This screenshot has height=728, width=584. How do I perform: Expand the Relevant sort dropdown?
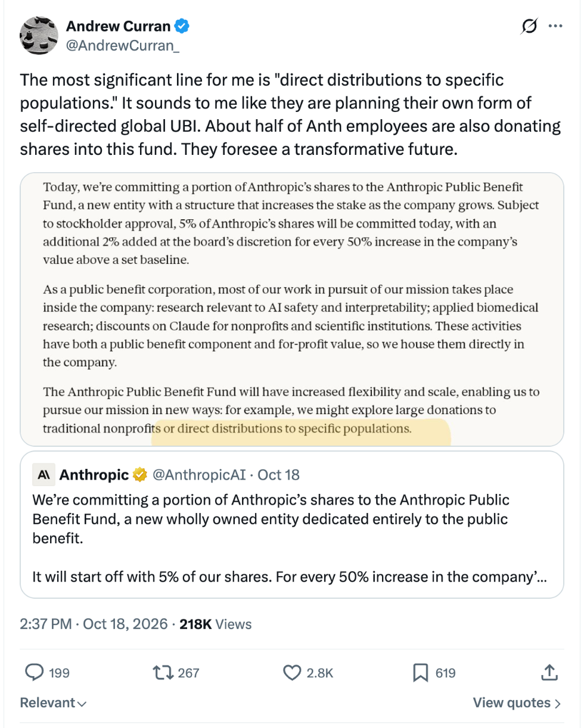point(53,703)
